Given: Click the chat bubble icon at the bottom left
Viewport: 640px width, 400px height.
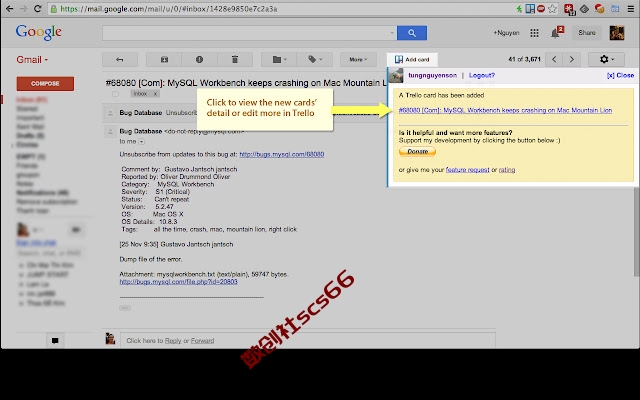Looking at the screenshot, I should click(x=55, y=340).
